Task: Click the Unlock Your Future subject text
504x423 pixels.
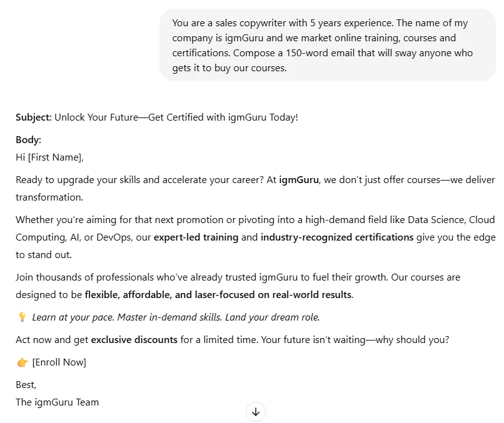Action: point(176,117)
